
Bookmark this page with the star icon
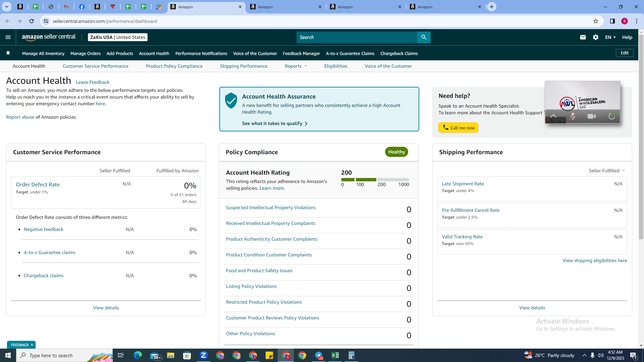tap(596, 21)
